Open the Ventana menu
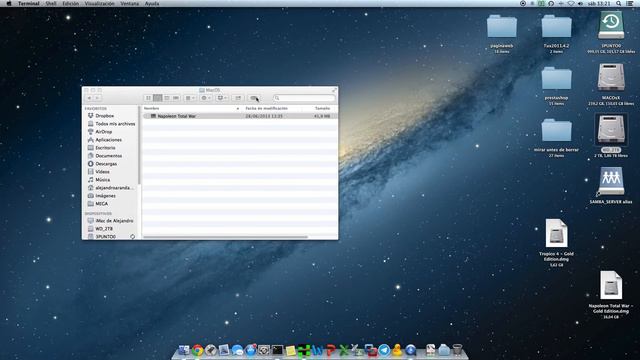This screenshot has height=360, width=640. [129, 3]
